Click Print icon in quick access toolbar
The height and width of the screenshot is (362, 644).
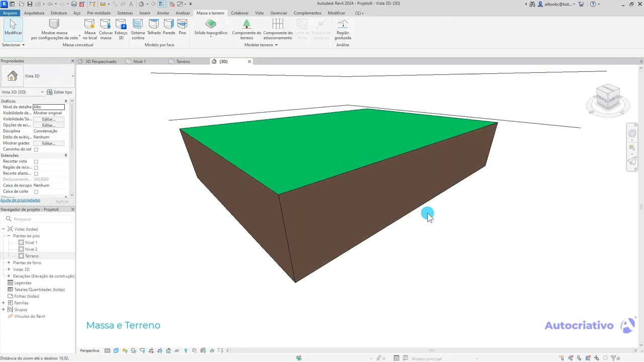coord(74,4)
